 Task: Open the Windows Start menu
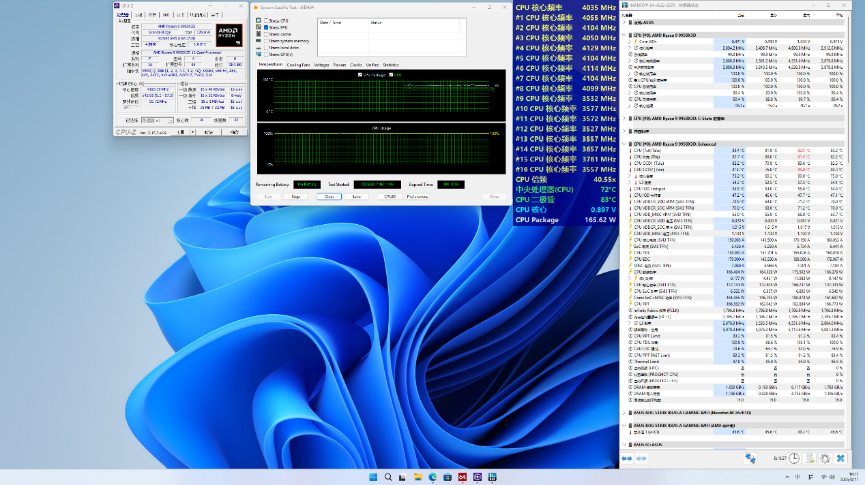[x=375, y=476]
